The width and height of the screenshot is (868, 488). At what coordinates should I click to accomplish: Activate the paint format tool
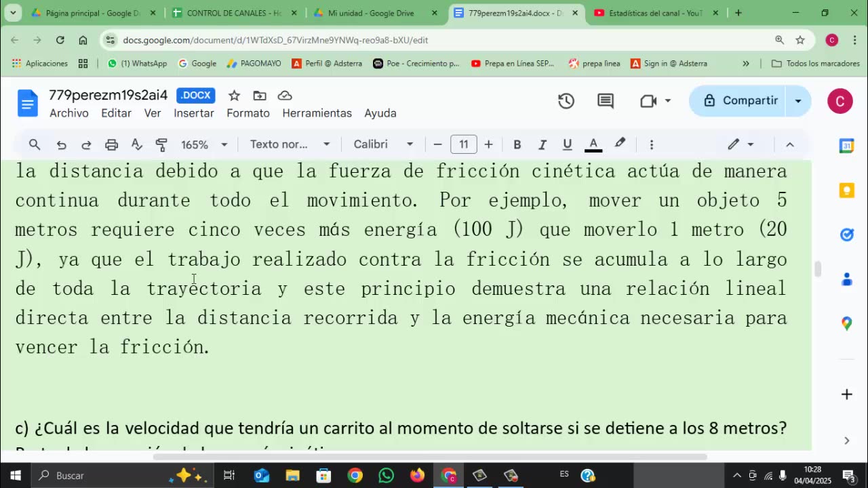[x=161, y=144]
